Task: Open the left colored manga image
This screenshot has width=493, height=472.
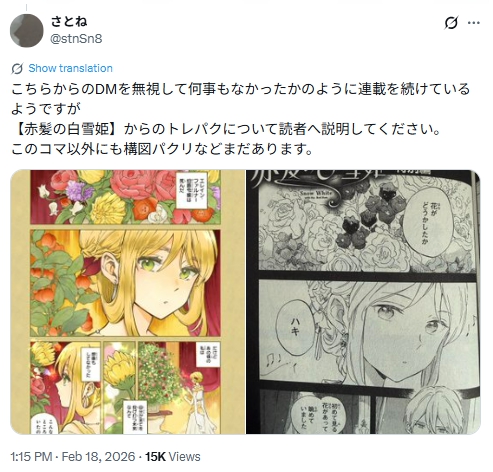Action: 128,302
